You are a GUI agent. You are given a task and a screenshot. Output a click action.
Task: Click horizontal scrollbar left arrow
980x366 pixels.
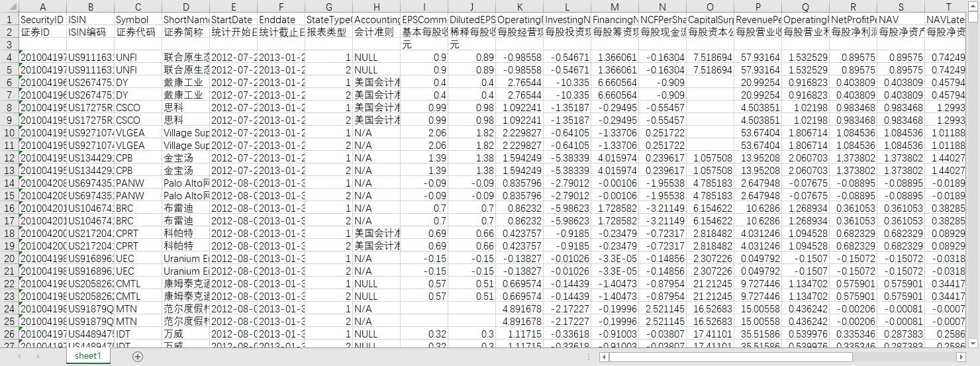coord(603,357)
